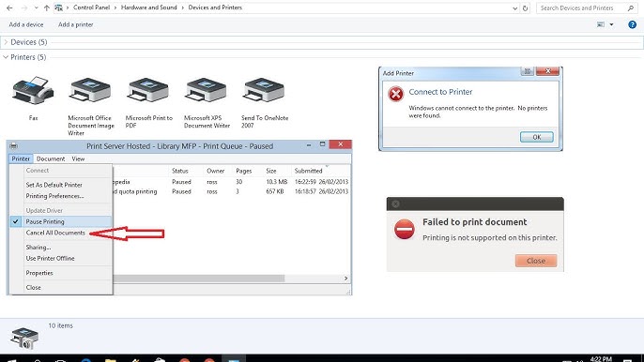Click the '16:18:57 26/02/2013' submitted time
This screenshot has width=644, height=362.
[321, 191]
